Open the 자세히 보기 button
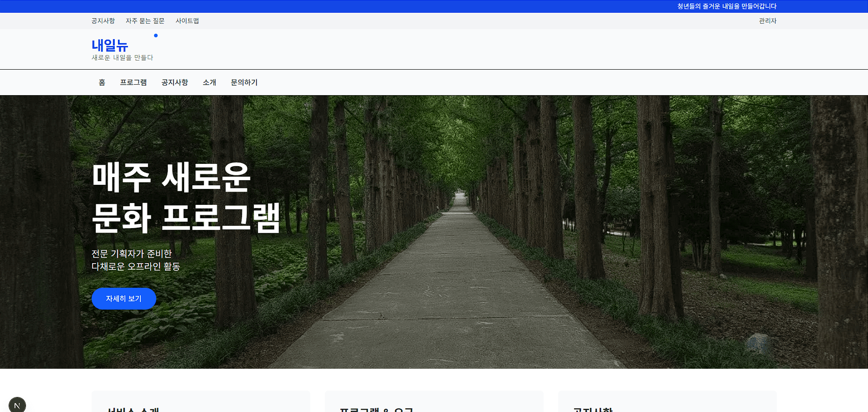868x412 pixels. [123, 298]
